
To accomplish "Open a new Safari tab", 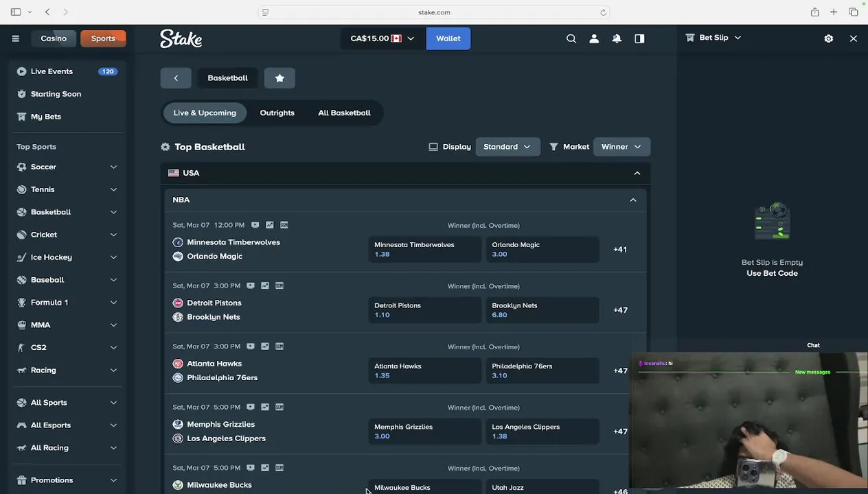I will 834,12.
